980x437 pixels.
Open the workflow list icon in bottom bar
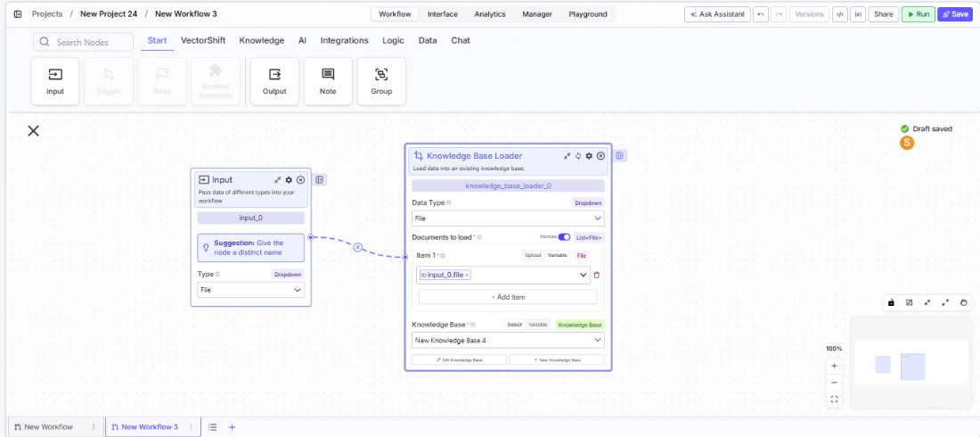tap(213, 427)
